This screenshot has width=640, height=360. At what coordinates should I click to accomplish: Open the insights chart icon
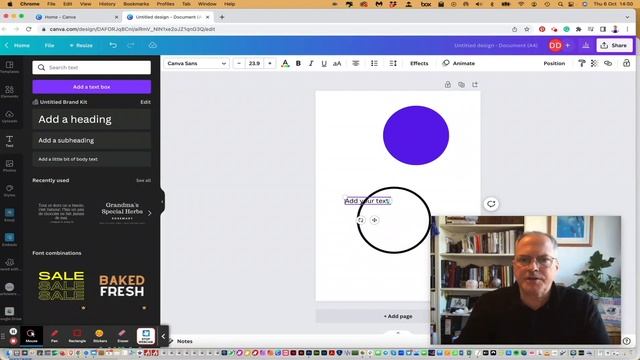pyautogui.click(x=586, y=45)
